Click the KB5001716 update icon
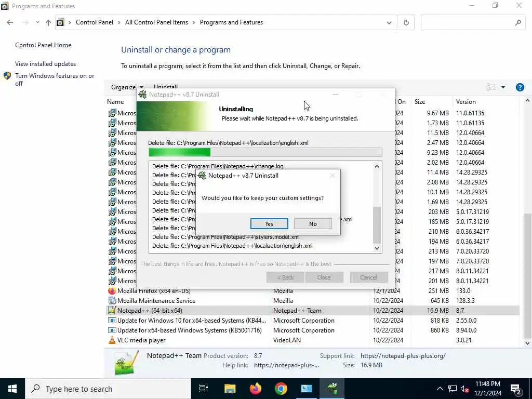This screenshot has width=532, height=399. coord(112,330)
